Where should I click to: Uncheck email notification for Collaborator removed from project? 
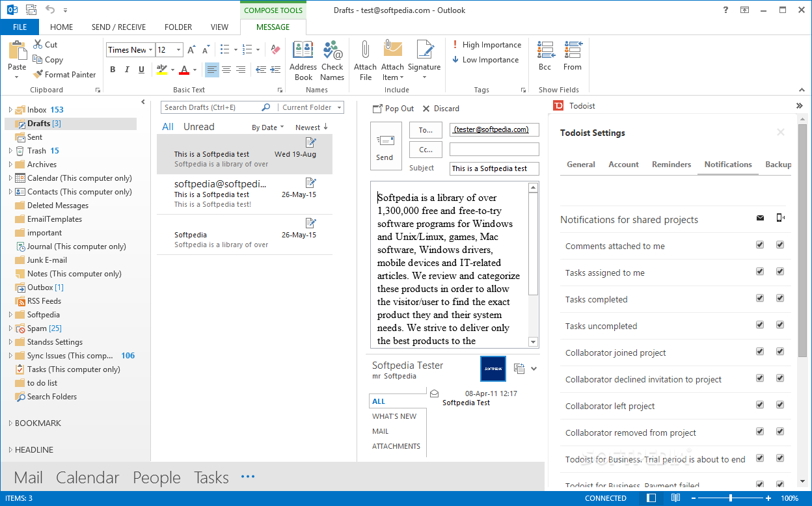760,432
